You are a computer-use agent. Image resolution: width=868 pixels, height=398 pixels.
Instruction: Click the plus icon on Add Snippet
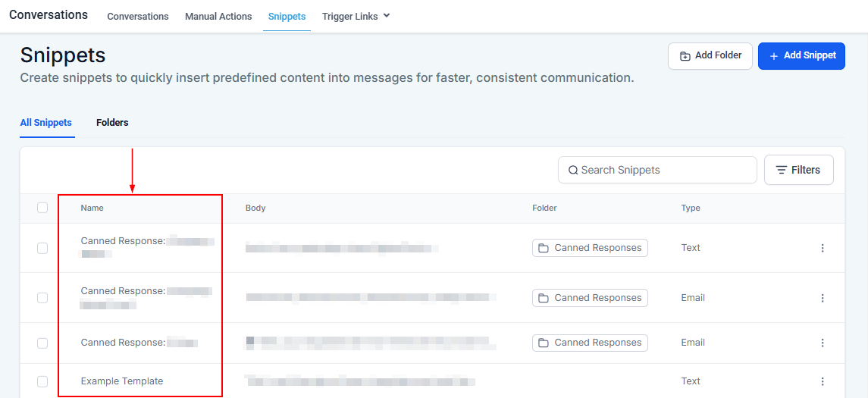click(x=774, y=56)
